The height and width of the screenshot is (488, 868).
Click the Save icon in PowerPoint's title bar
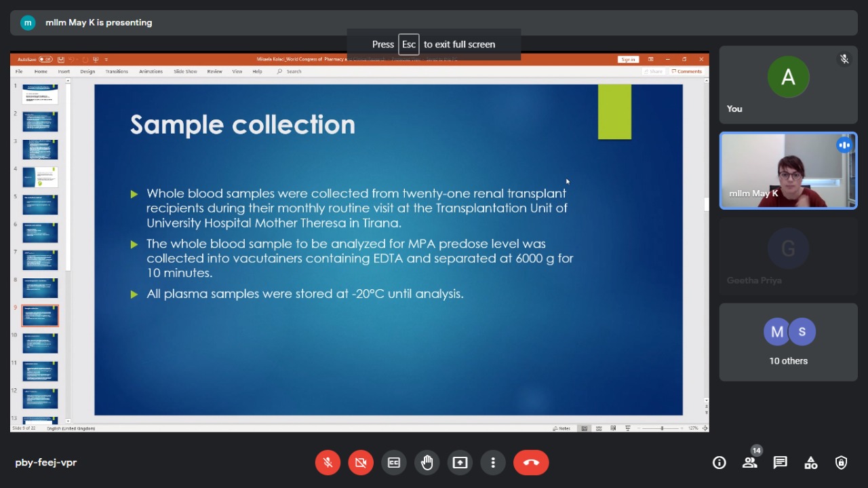(61, 60)
